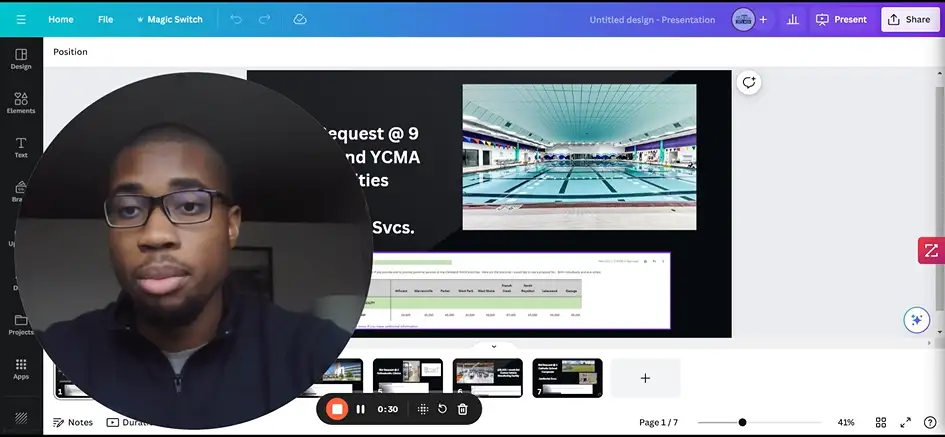Stop the recording with the red button
The image size is (945, 437).
click(337, 409)
